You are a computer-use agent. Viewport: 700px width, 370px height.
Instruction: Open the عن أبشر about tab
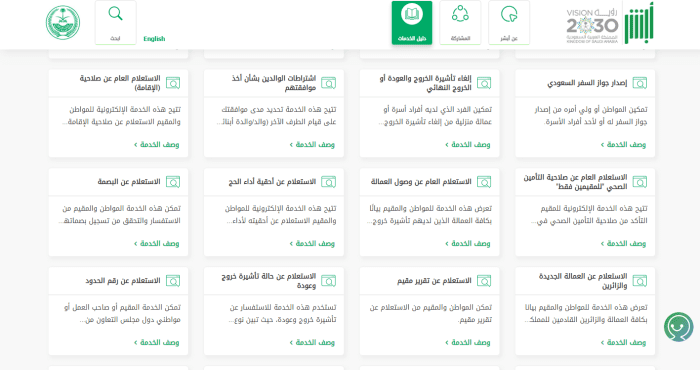point(509,22)
